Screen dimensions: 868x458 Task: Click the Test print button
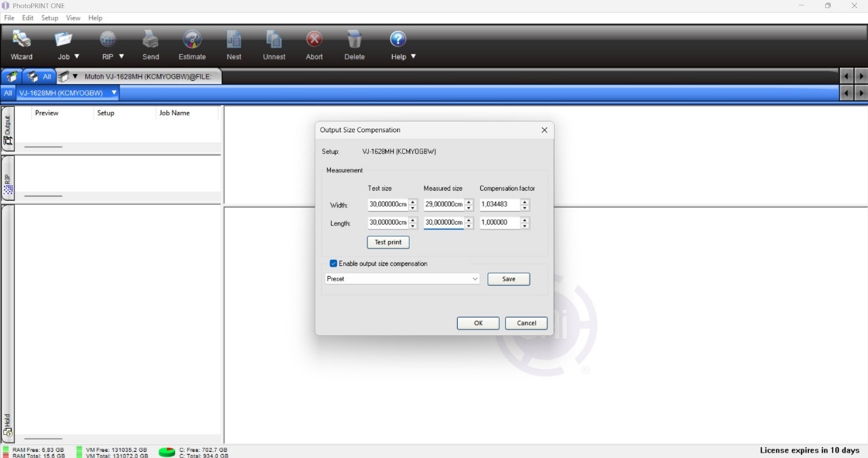coord(389,242)
